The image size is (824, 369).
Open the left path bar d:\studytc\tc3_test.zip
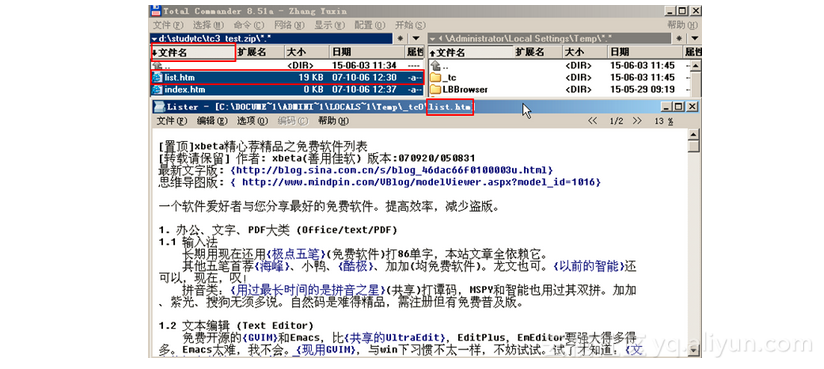click(272, 38)
